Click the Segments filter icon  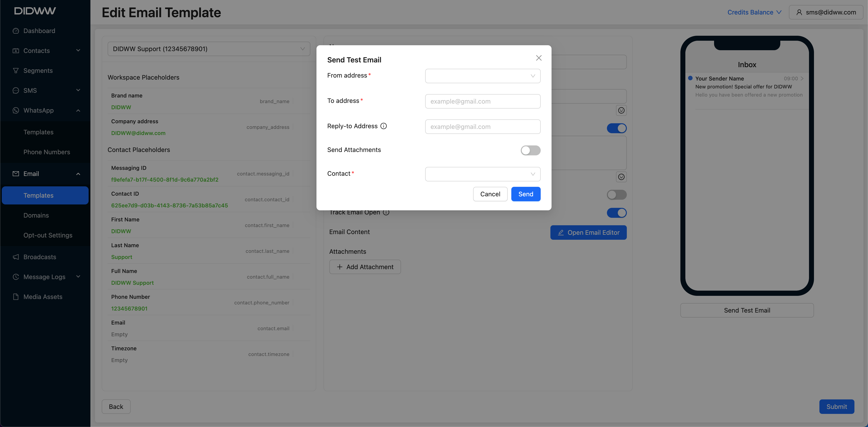pos(16,70)
